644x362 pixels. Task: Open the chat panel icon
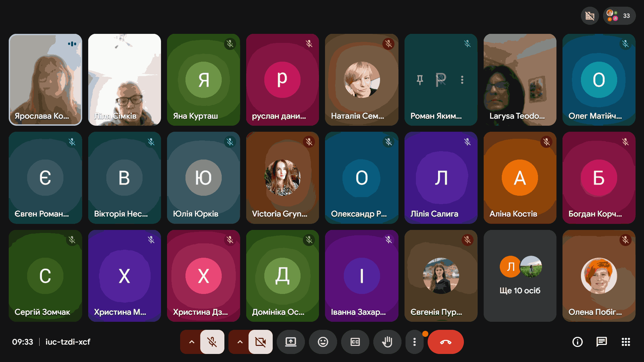[x=601, y=342]
